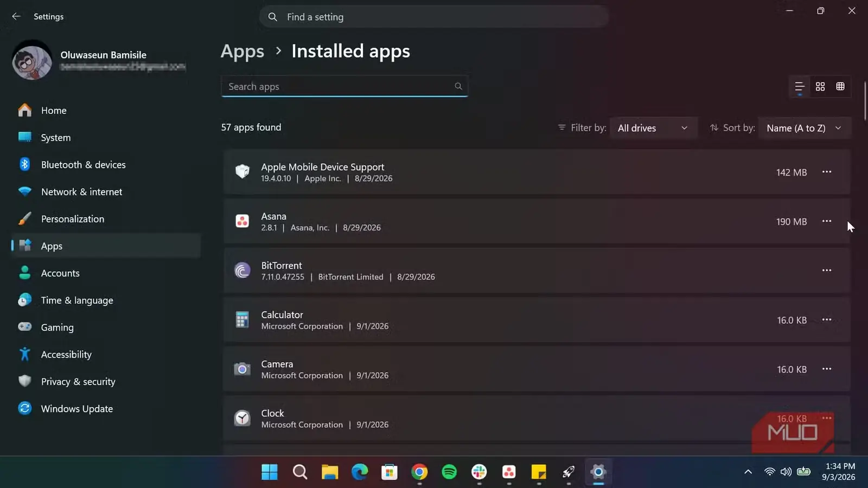Open Asana from taskbar
This screenshot has height=488, width=868.
(x=509, y=472)
